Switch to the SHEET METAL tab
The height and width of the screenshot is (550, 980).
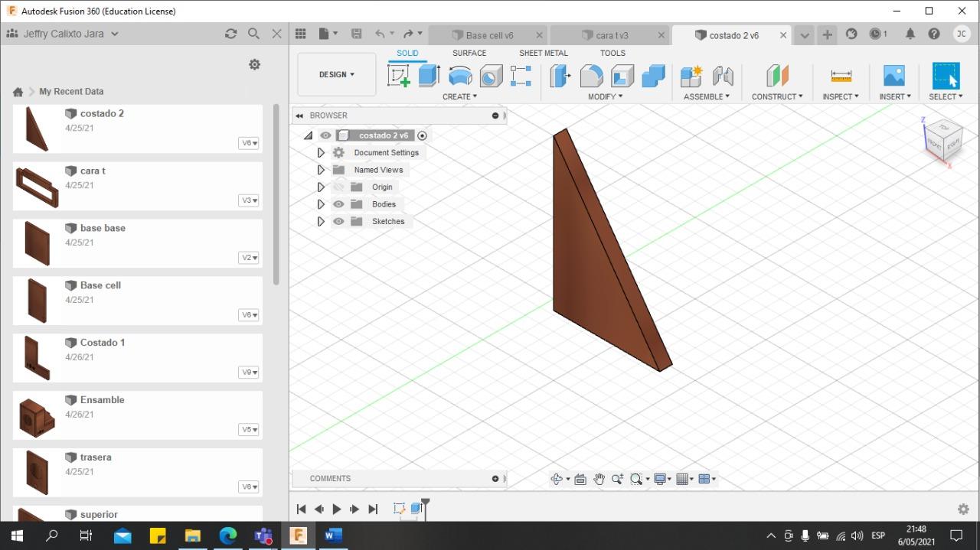[x=544, y=53]
